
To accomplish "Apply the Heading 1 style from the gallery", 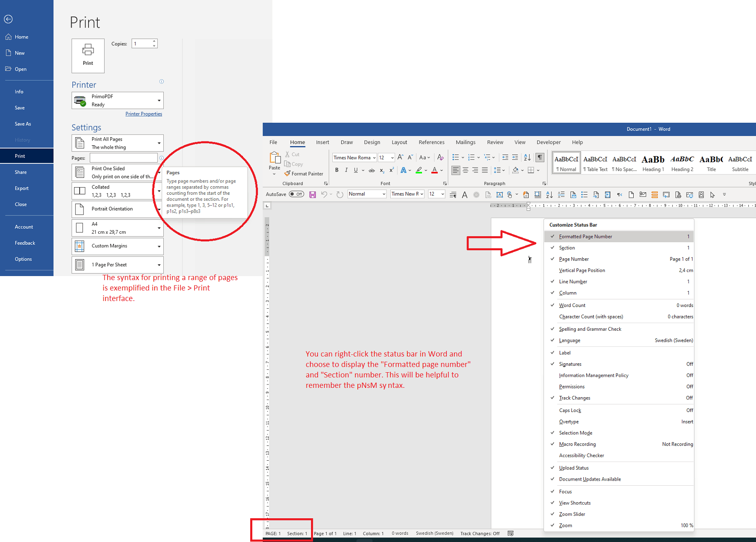I will [x=653, y=163].
